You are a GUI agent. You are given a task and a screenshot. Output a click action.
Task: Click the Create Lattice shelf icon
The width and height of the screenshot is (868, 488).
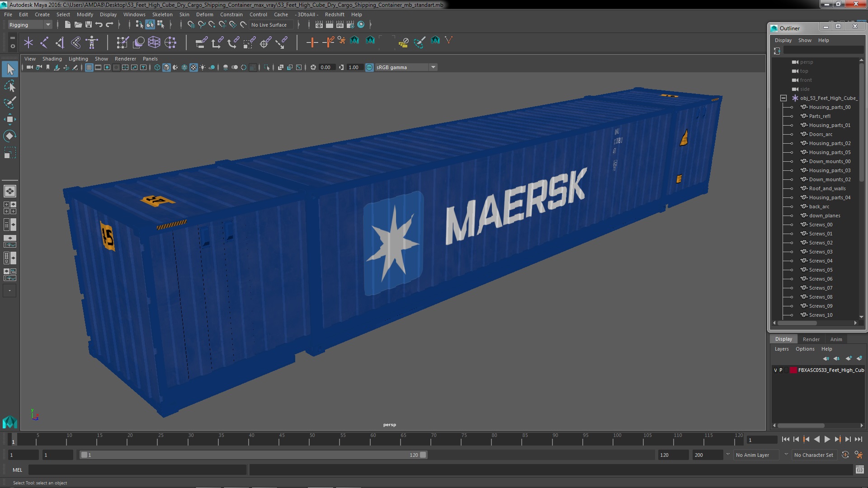coord(154,42)
